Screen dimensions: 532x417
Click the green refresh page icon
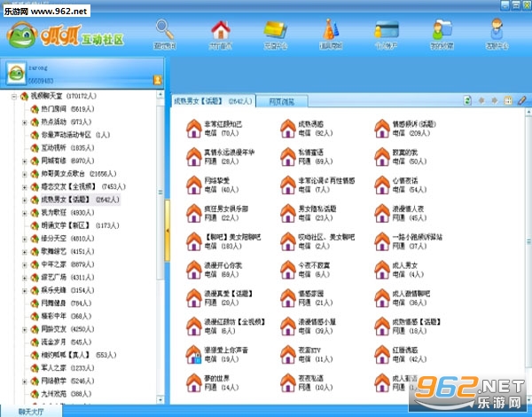pyautogui.click(x=467, y=100)
